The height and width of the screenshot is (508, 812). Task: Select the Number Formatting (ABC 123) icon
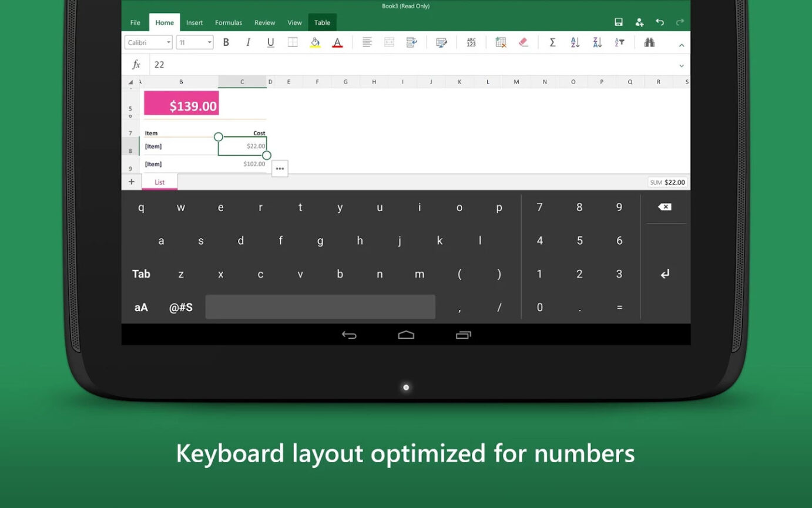[471, 42]
